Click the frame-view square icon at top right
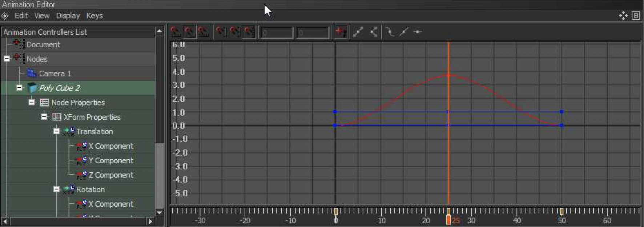Viewport: 644px width, 227px height. pos(636,16)
